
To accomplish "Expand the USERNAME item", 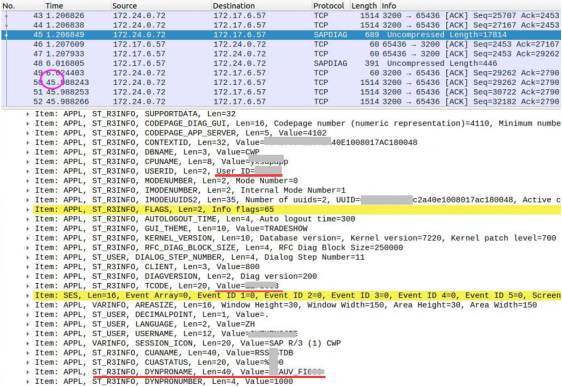I will pos(28,334).
